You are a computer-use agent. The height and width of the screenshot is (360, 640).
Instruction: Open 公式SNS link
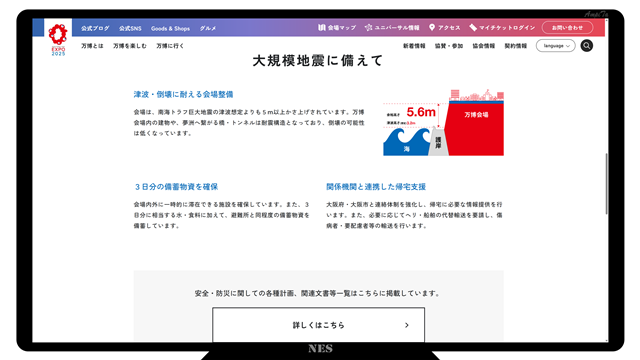tap(130, 28)
